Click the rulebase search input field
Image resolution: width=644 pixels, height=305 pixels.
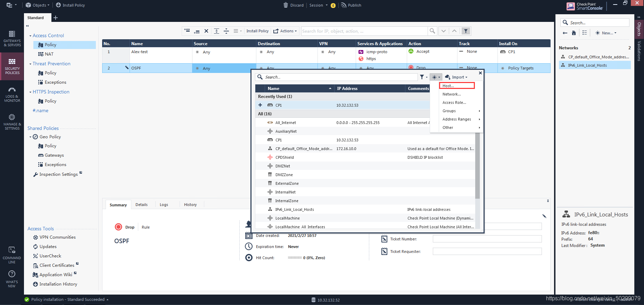pos(364,31)
